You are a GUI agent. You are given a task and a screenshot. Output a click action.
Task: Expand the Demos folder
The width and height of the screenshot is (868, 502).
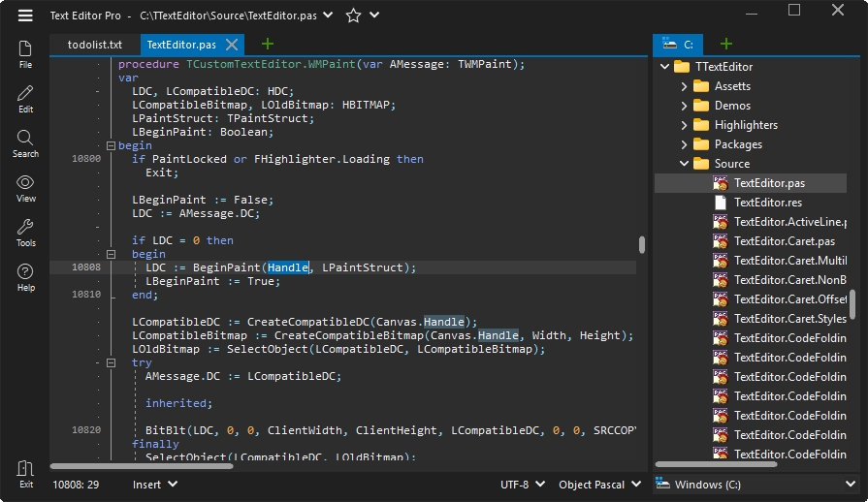684,106
